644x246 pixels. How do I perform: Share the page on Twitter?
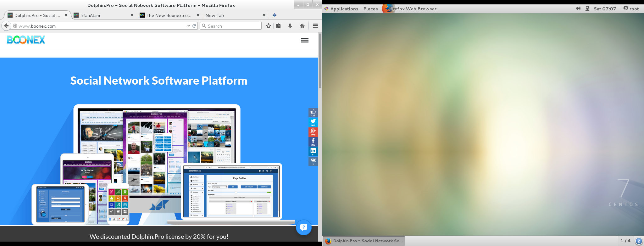(313, 122)
